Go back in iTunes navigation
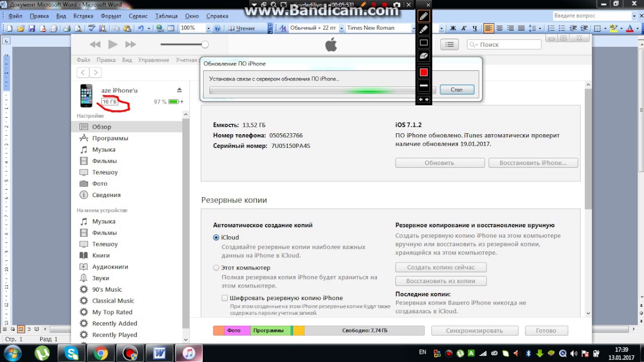644x362 pixels. pos(83,72)
